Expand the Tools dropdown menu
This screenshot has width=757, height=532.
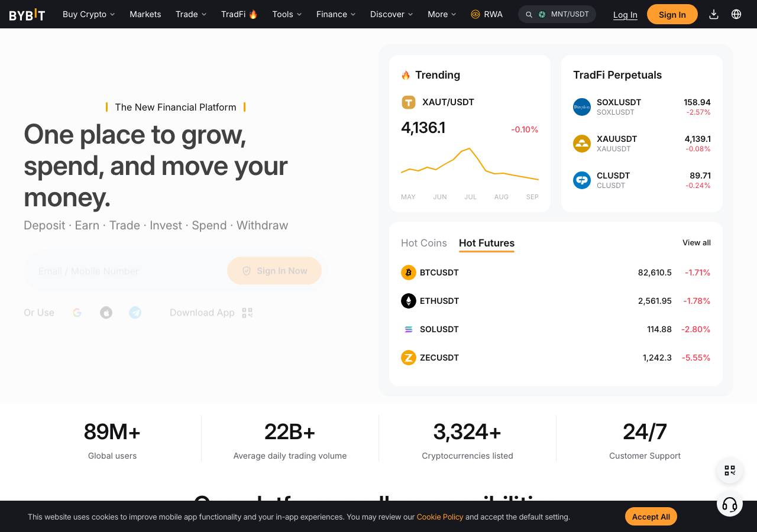(287, 14)
